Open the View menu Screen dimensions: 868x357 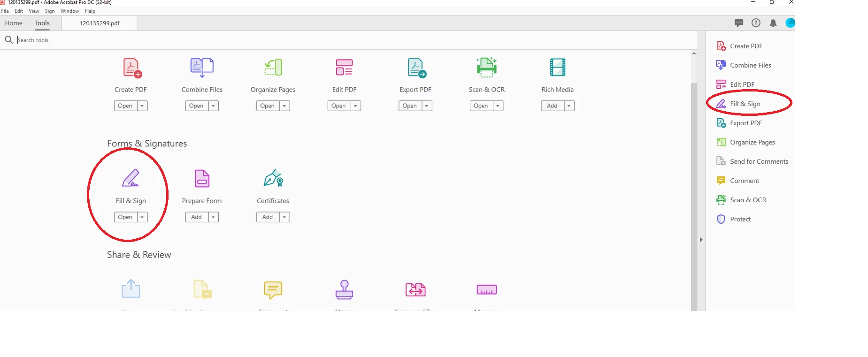pos(34,11)
